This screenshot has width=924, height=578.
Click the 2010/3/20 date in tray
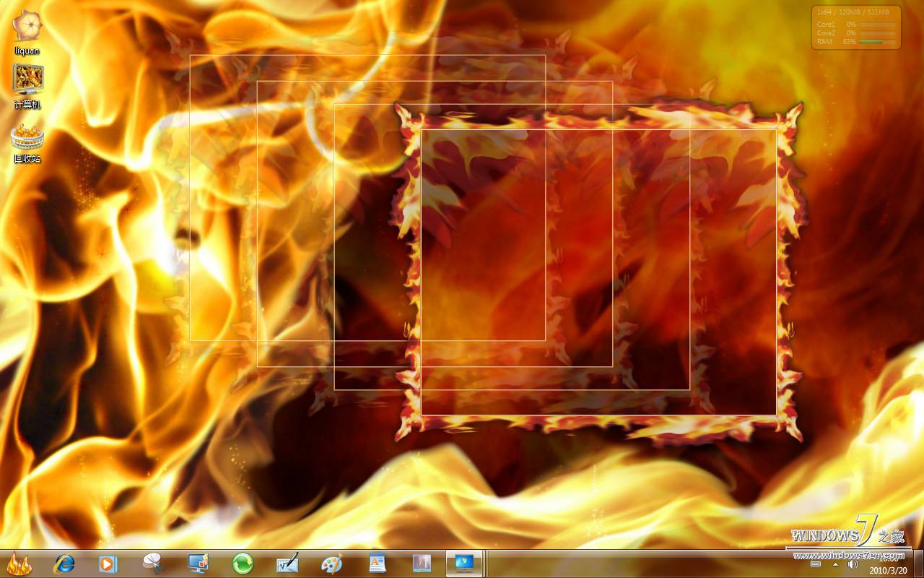click(x=889, y=570)
